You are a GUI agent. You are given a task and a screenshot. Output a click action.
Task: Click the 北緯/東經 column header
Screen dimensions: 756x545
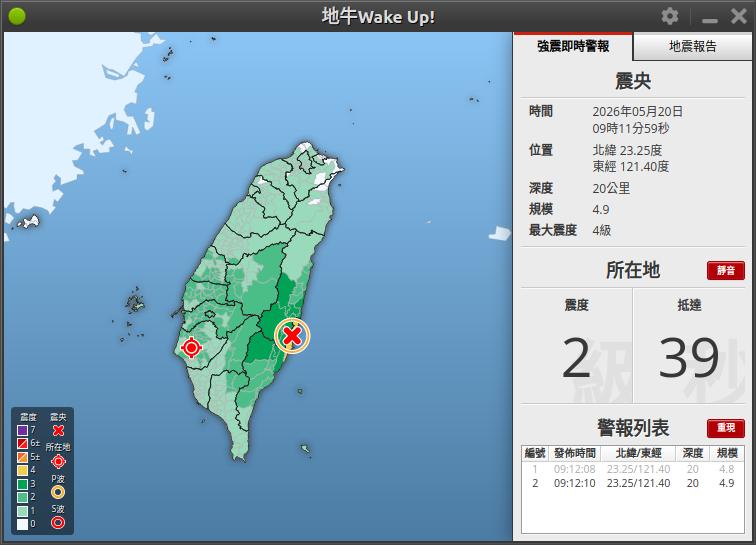[639, 453]
